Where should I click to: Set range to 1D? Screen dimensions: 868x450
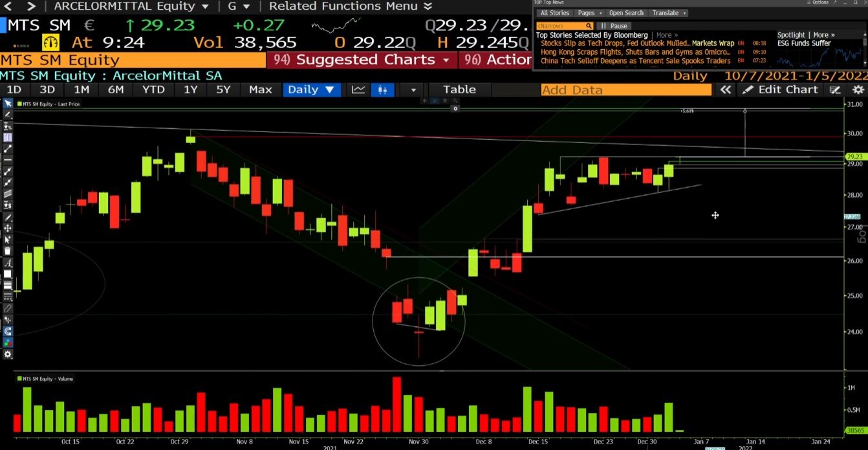[x=14, y=90]
